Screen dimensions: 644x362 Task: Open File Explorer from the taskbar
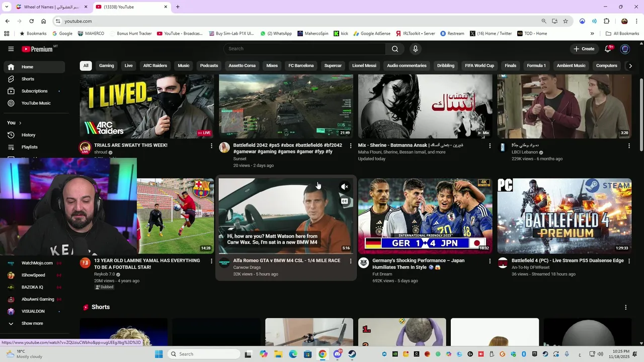pyautogui.click(x=279, y=354)
